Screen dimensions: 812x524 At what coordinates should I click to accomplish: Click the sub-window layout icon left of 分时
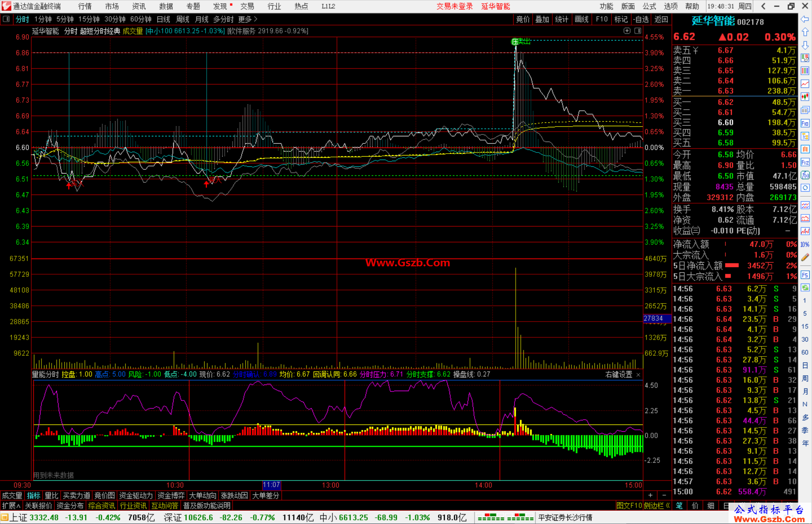point(6,19)
